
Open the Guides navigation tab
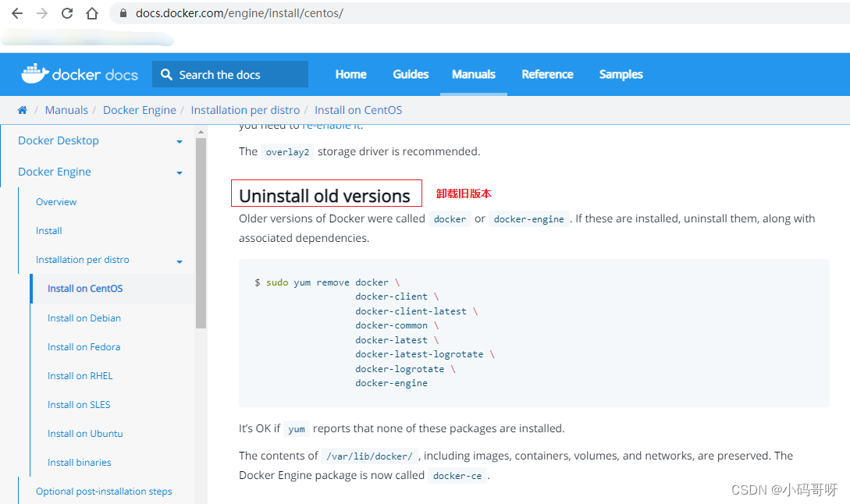point(411,74)
